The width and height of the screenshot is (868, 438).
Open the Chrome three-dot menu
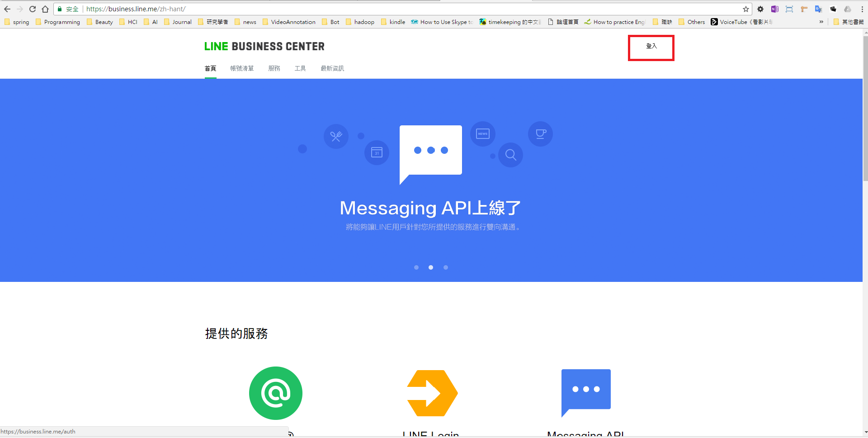click(862, 9)
